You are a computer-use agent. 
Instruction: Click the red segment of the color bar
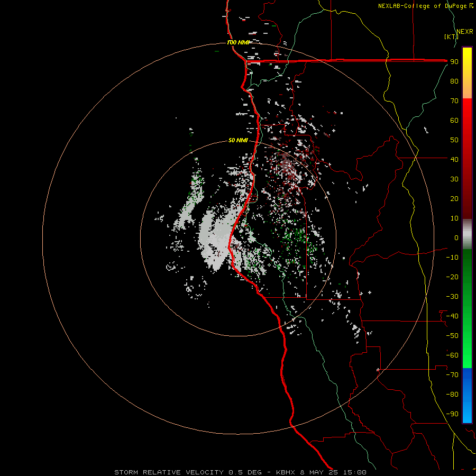[x=467, y=159]
